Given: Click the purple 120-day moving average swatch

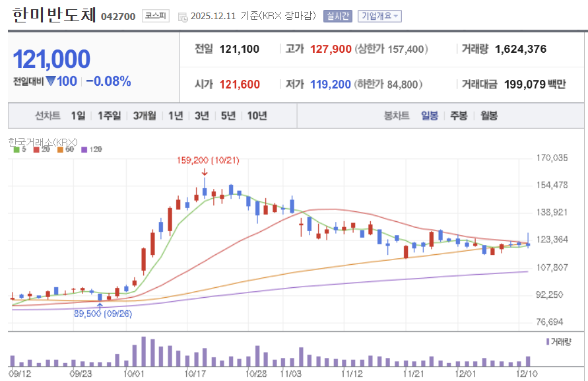Looking at the screenshot, I should [84, 150].
